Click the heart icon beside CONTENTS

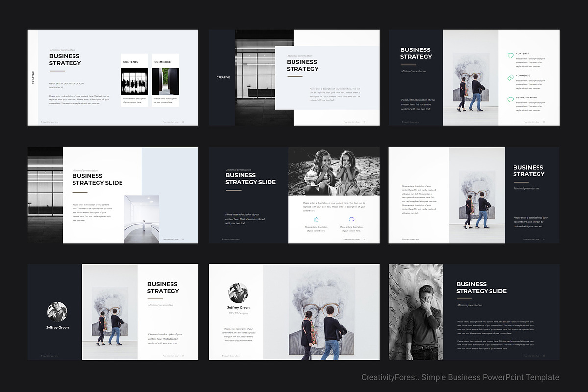point(510,56)
